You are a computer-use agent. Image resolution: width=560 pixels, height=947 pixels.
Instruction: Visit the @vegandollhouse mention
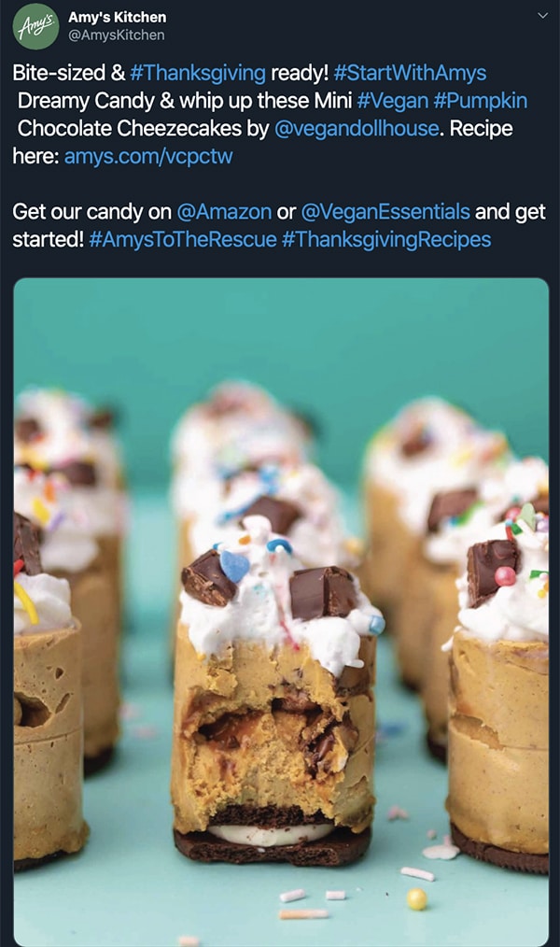tap(357, 129)
